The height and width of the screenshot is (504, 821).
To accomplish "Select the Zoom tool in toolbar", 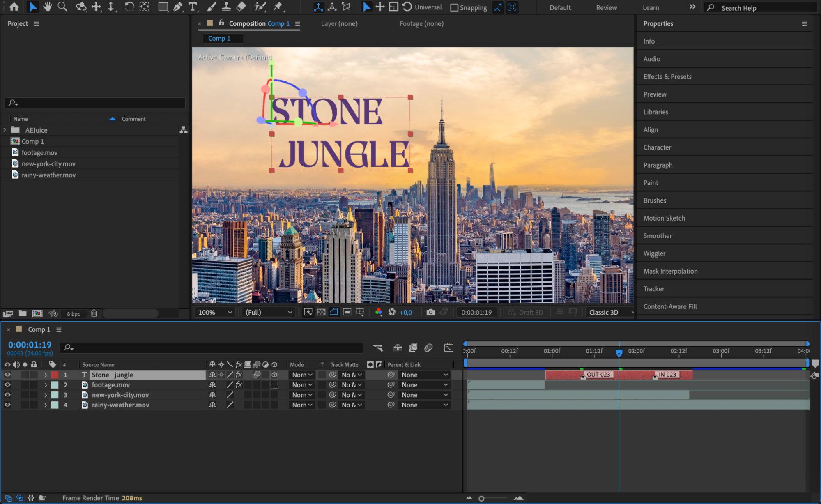I will coord(62,7).
